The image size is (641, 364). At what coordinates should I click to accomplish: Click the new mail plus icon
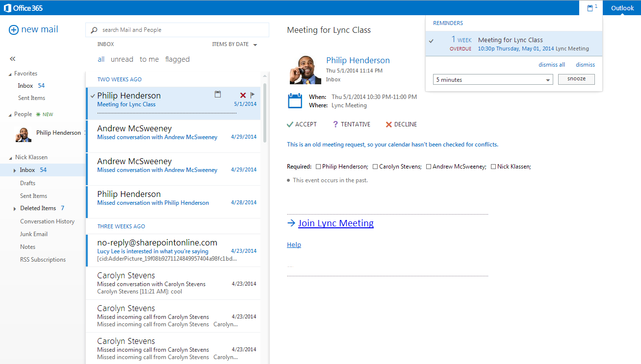(14, 30)
